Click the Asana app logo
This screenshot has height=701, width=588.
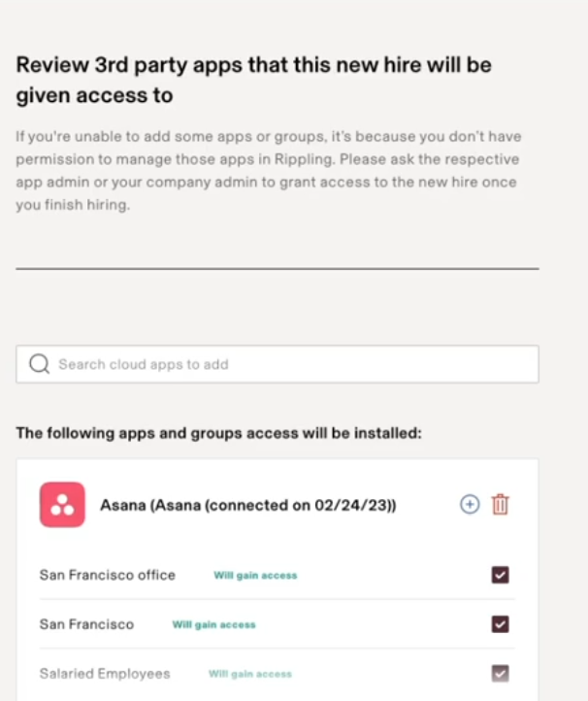tap(62, 505)
